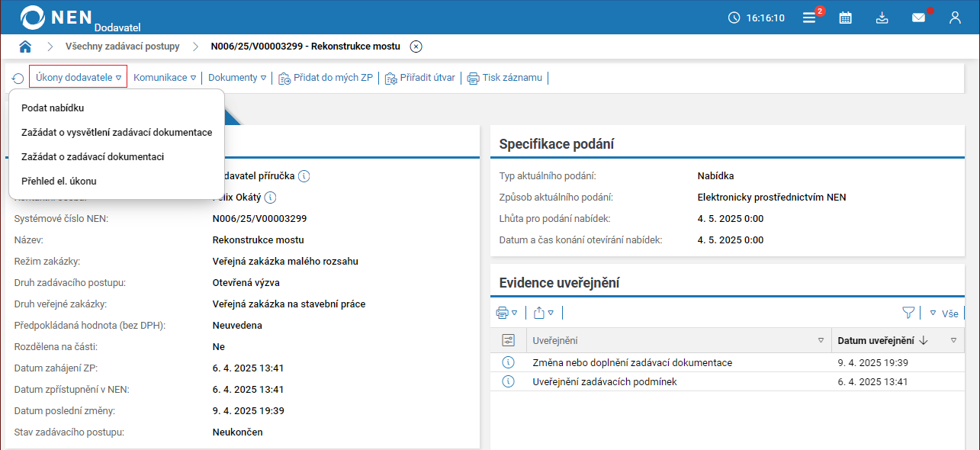This screenshot has width=980, height=450.
Task: Choose Zažádat o vysvětlení zadávací dokumentace
Action: click(x=117, y=133)
